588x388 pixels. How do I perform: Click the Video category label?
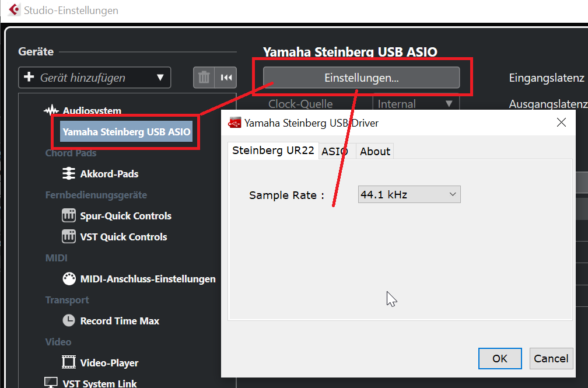(58, 342)
